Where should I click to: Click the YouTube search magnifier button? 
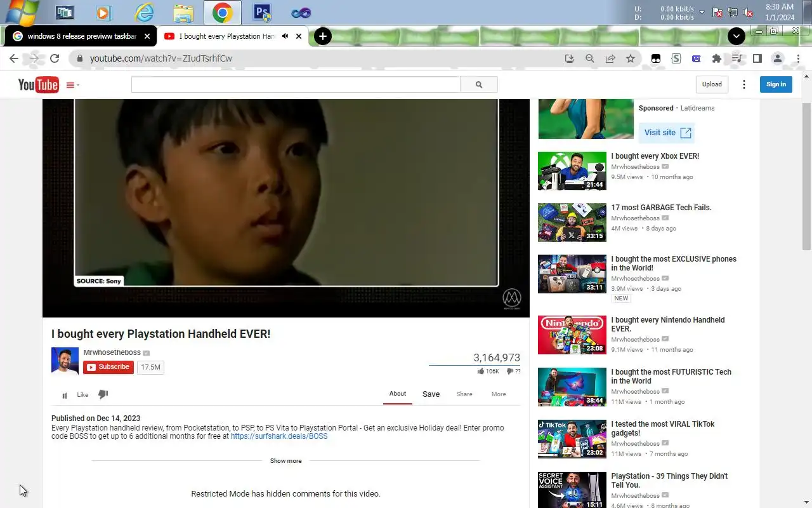(x=479, y=84)
